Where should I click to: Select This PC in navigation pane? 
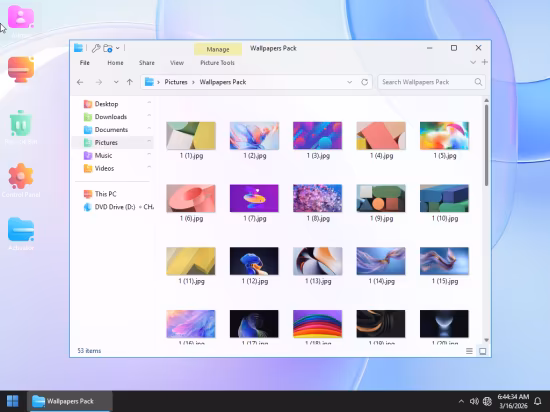[105, 194]
